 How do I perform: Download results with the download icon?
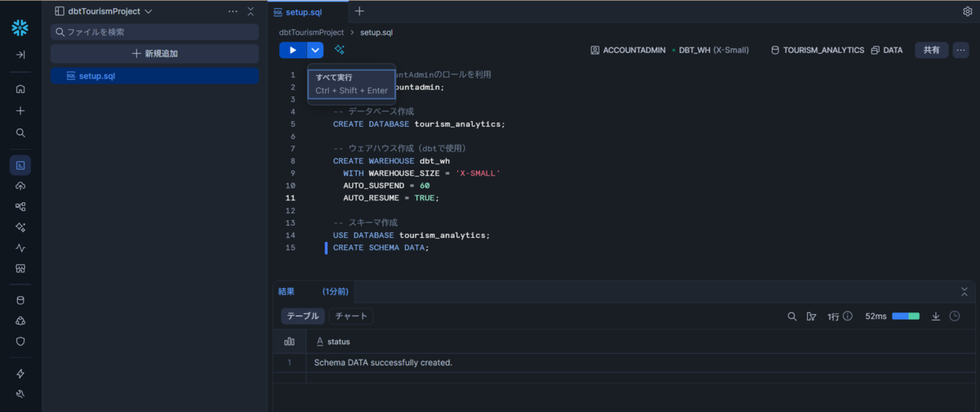coord(936,316)
